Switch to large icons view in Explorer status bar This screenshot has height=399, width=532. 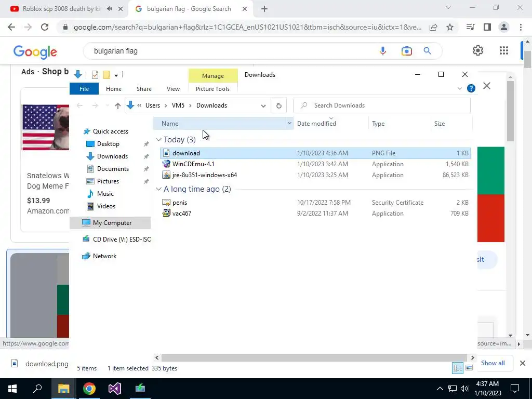[469, 368]
